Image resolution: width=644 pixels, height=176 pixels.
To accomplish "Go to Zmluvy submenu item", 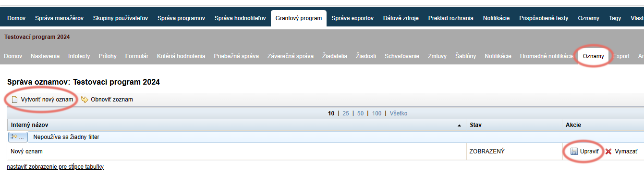I will coord(437,56).
